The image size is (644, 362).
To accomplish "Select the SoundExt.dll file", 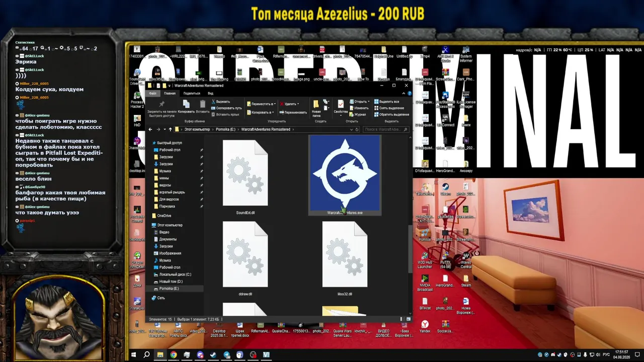I will click(x=246, y=177).
